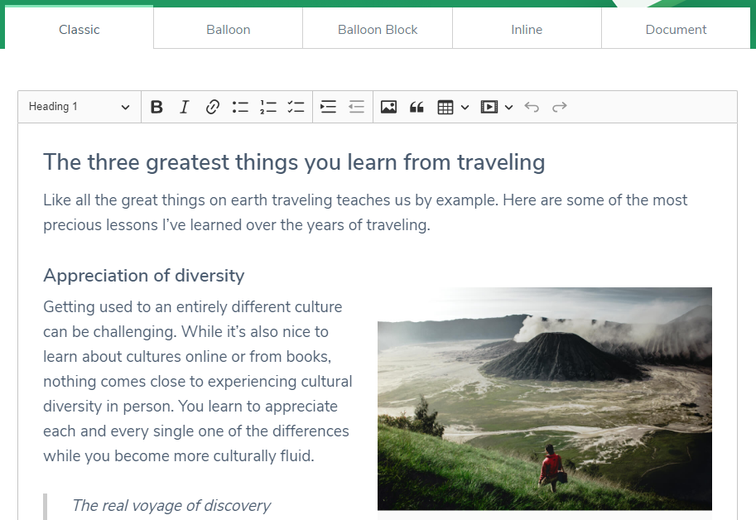Image resolution: width=756 pixels, height=520 pixels.
Task: Open the Inline editor tab
Action: [x=526, y=29]
